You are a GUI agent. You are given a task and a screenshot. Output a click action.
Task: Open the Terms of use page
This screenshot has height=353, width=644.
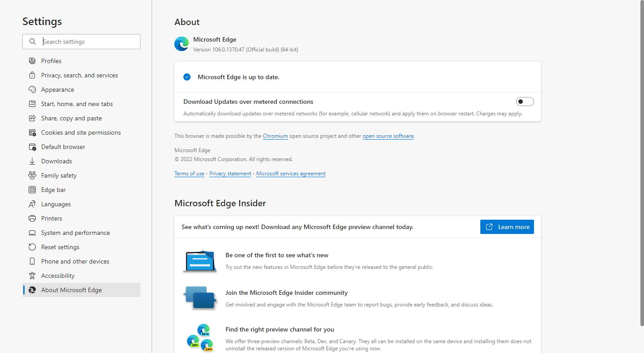click(189, 173)
